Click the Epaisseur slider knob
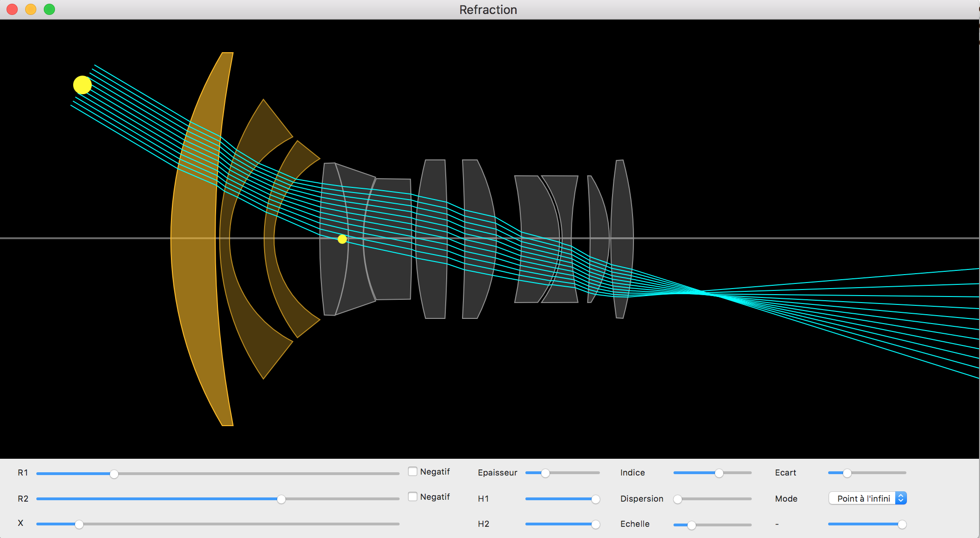 545,473
